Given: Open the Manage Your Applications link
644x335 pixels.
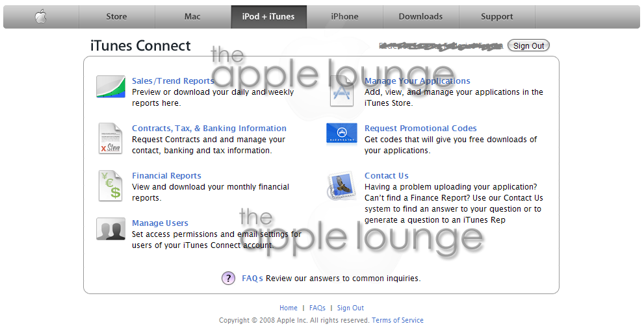Looking at the screenshot, I should 417,81.
